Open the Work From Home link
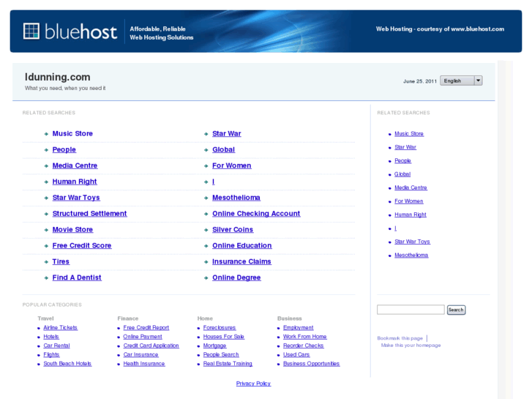 304,337
